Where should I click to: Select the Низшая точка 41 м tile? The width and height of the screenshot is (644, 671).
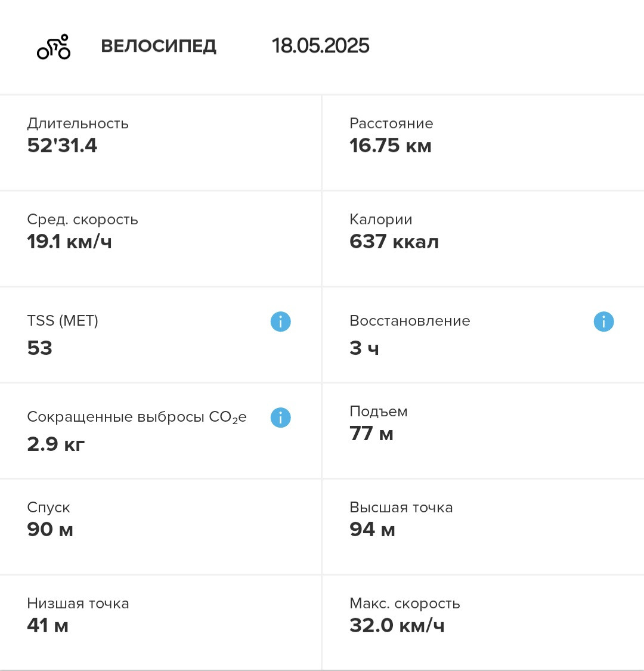pos(160,623)
